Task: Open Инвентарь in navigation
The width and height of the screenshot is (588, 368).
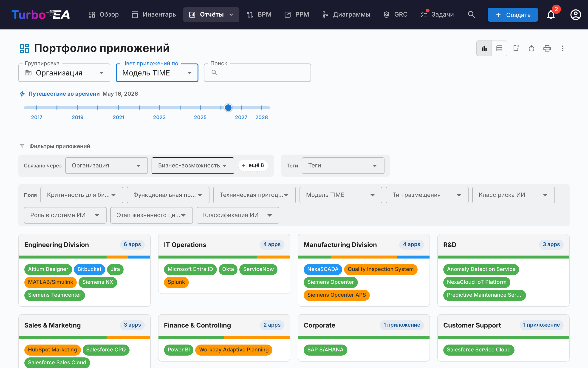Action: point(154,14)
